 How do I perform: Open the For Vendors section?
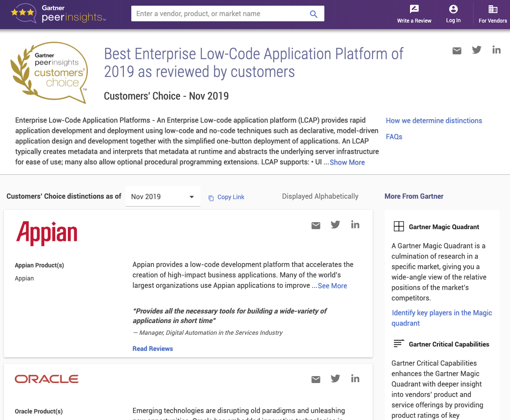(493, 14)
